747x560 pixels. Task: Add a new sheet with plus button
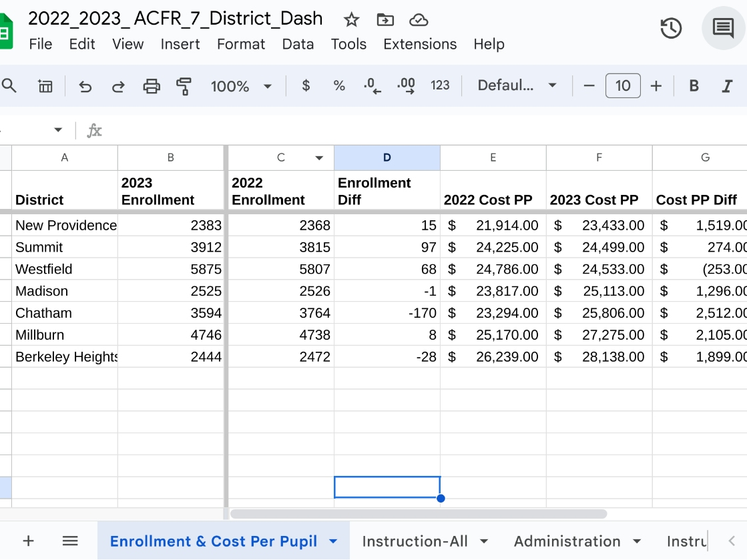click(28, 541)
